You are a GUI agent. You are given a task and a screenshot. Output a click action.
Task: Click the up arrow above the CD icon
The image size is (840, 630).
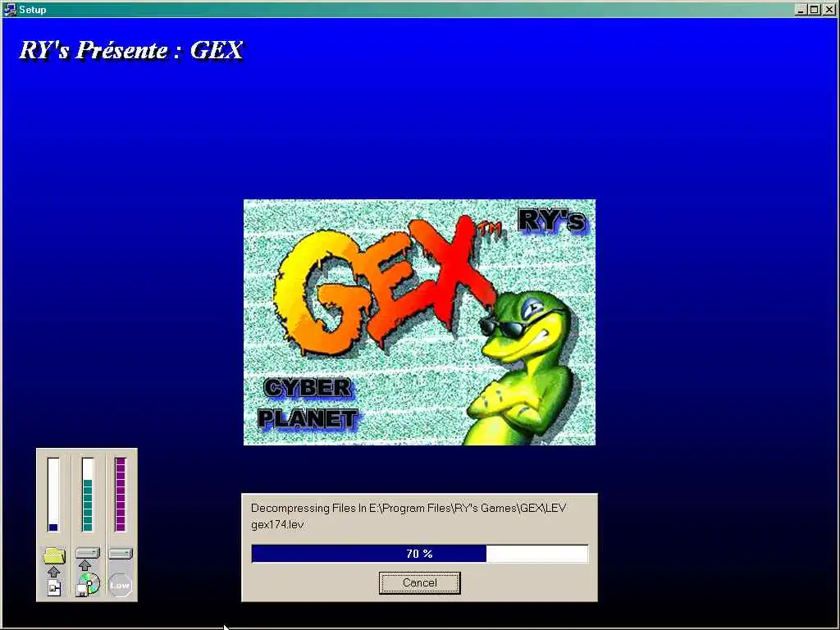click(84, 564)
